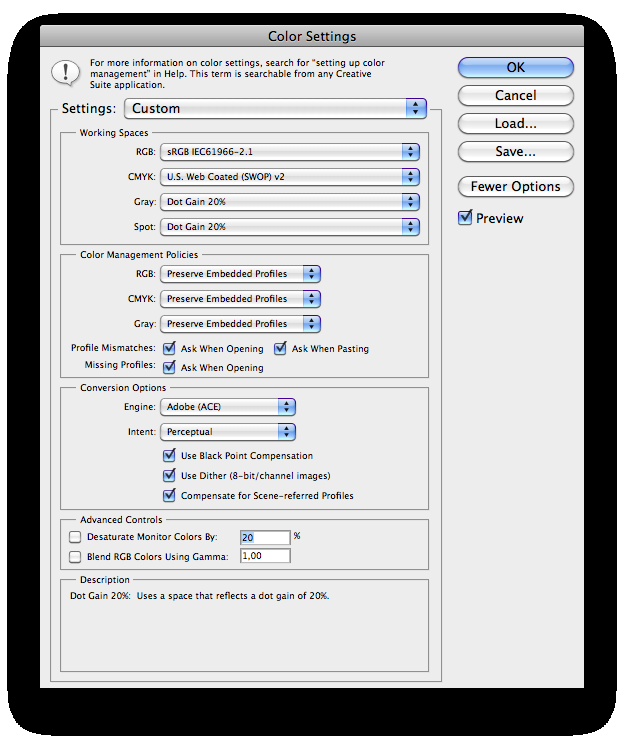Image resolution: width=624 pixels, height=743 pixels.
Task: Uncheck Profile Mismatches Ask When Opening
Action: pos(169,348)
